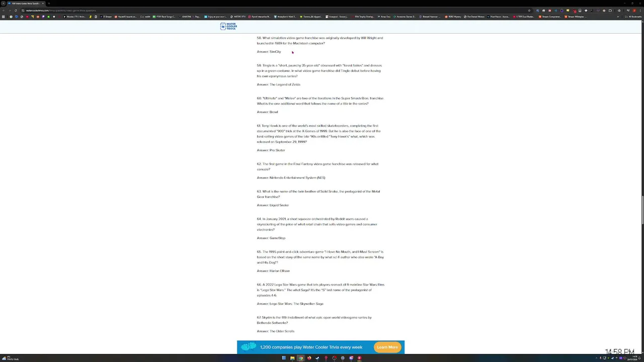The width and height of the screenshot is (644, 362).
Task: Select the 109 Video Game Trivia Questions tab
Action: point(25,4)
